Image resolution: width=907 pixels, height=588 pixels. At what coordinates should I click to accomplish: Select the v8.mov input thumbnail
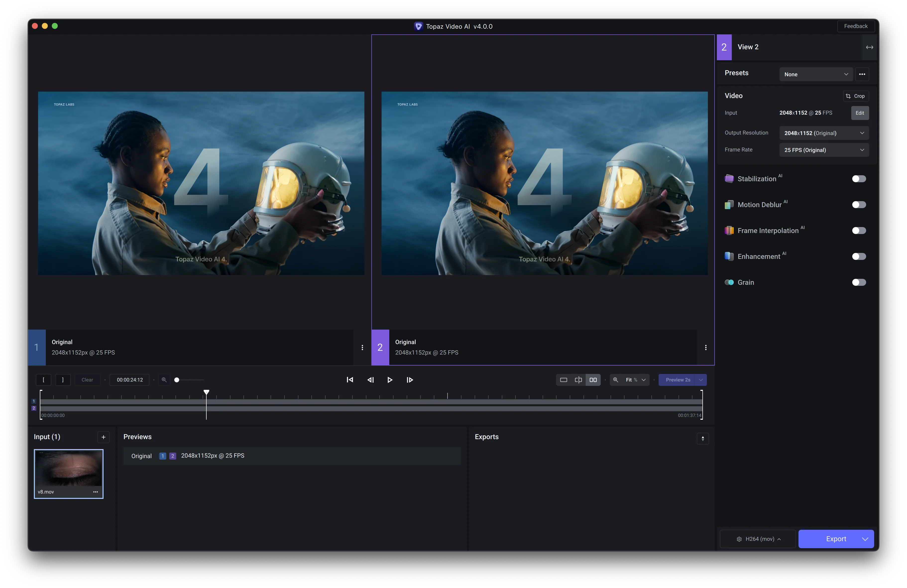pyautogui.click(x=69, y=474)
